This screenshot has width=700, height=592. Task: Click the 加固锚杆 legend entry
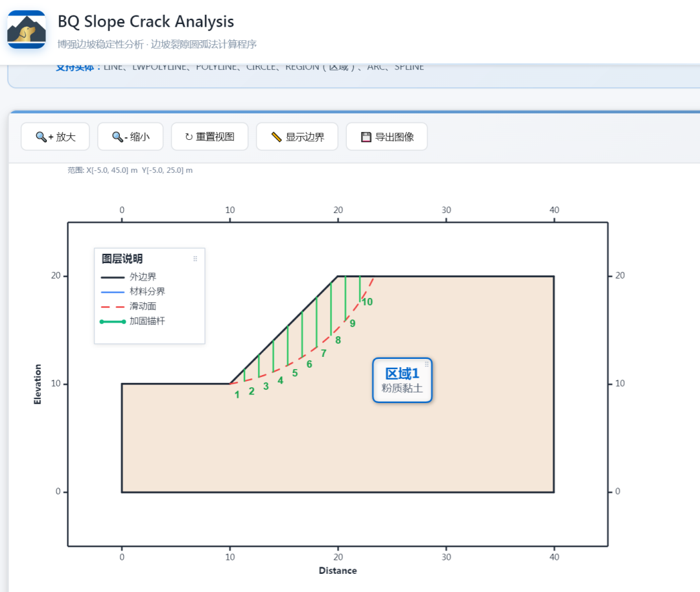point(133,321)
